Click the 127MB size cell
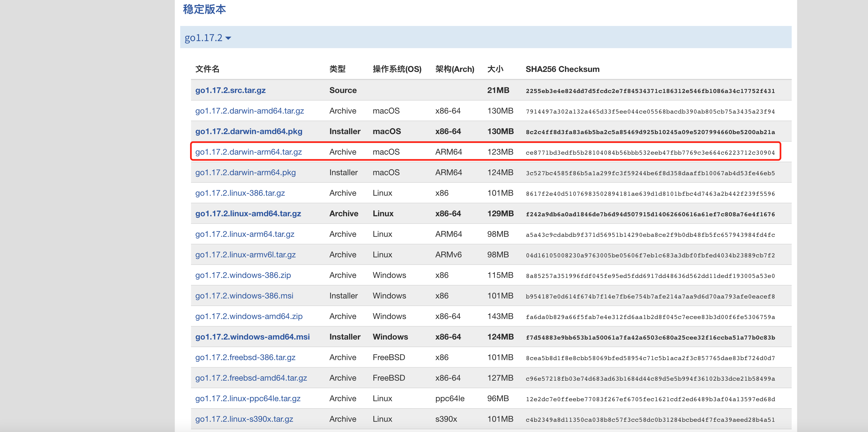 pyautogui.click(x=500, y=378)
